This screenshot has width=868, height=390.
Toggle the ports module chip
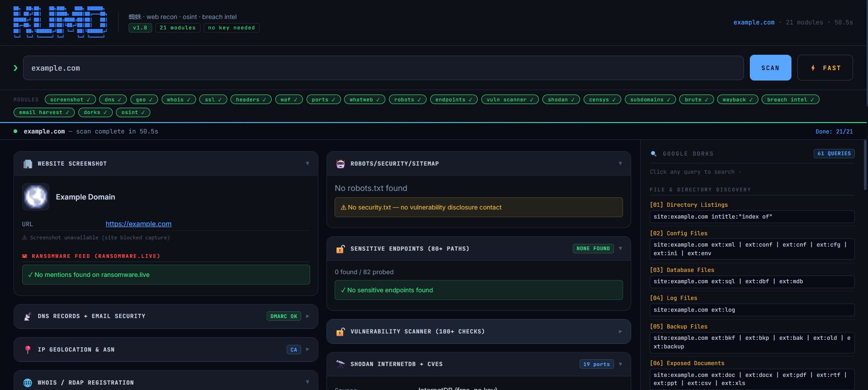323,100
